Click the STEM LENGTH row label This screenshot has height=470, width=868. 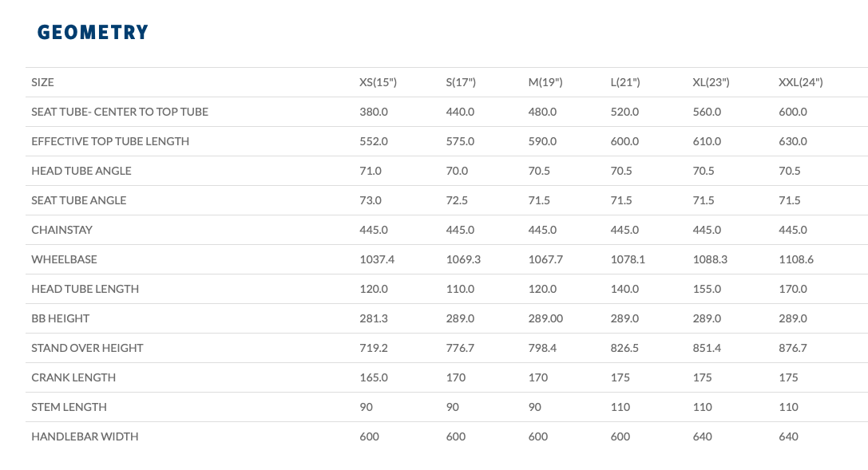[69, 407]
